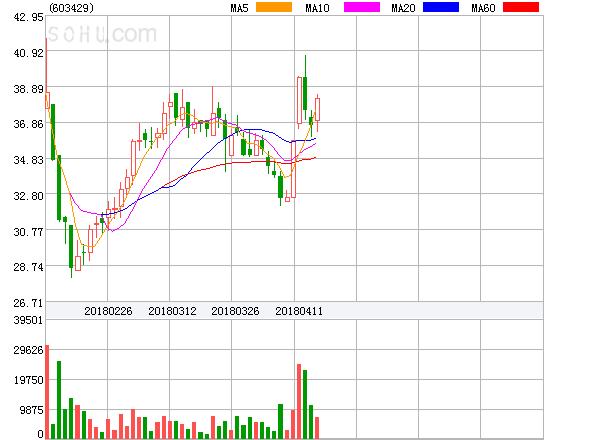Click the MA60 legend label
This screenshot has width=600, height=440.
pos(483,8)
